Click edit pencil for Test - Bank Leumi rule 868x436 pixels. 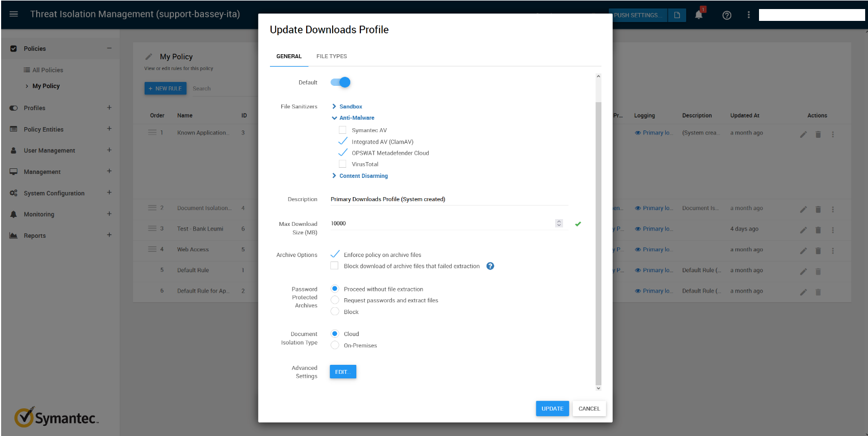click(x=804, y=230)
